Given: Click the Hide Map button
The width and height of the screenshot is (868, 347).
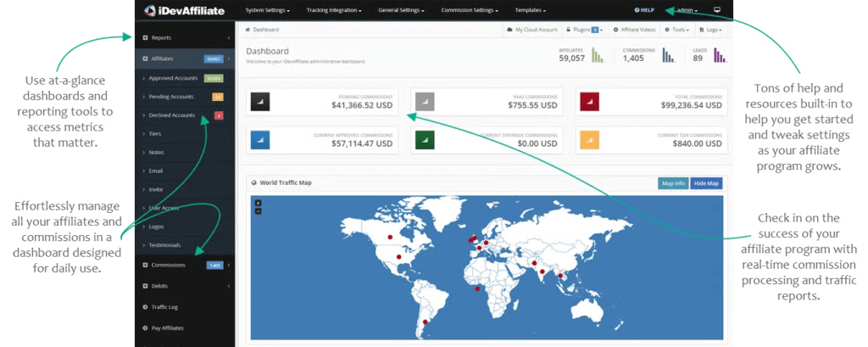Looking at the screenshot, I should click(x=706, y=183).
